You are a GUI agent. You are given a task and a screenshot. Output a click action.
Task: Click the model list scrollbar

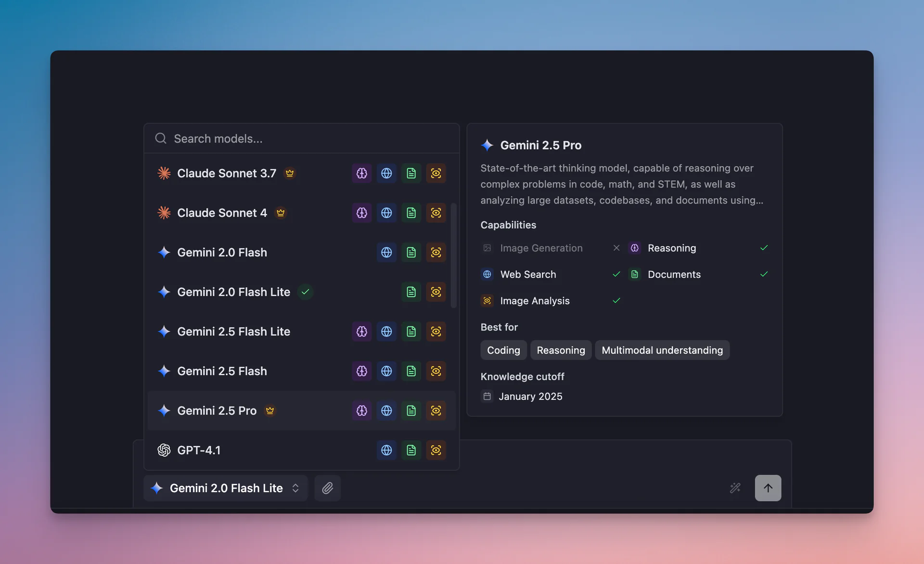point(453,255)
